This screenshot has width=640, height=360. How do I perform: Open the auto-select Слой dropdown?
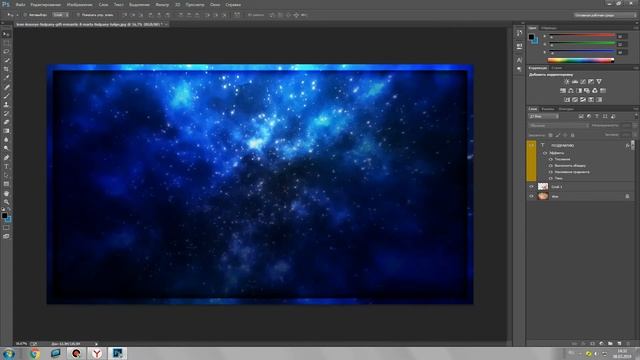click(61, 15)
